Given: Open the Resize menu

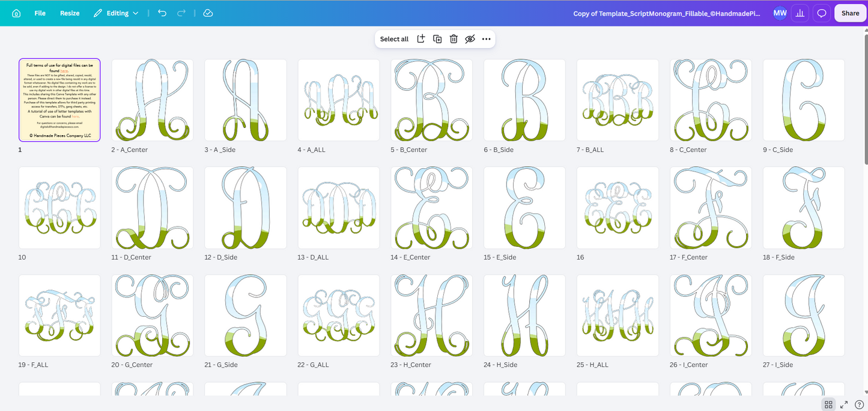Looking at the screenshot, I should pyautogui.click(x=70, y=13).
